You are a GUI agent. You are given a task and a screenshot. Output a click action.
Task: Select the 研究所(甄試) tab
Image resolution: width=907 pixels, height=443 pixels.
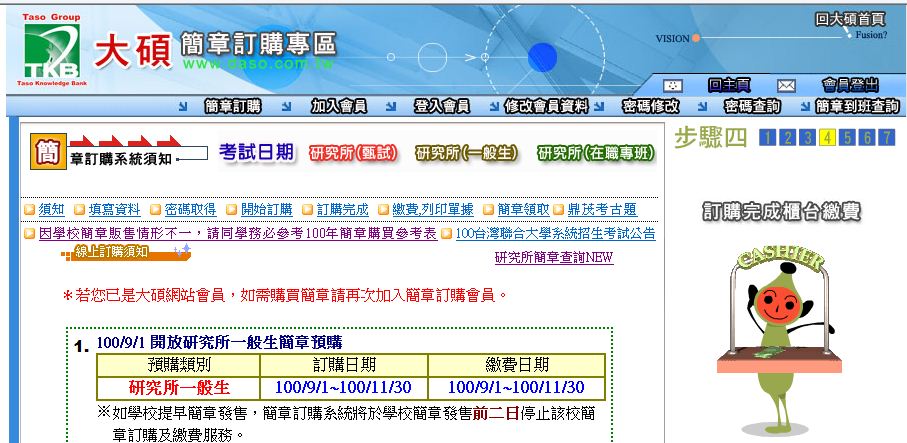pos(353,153)
